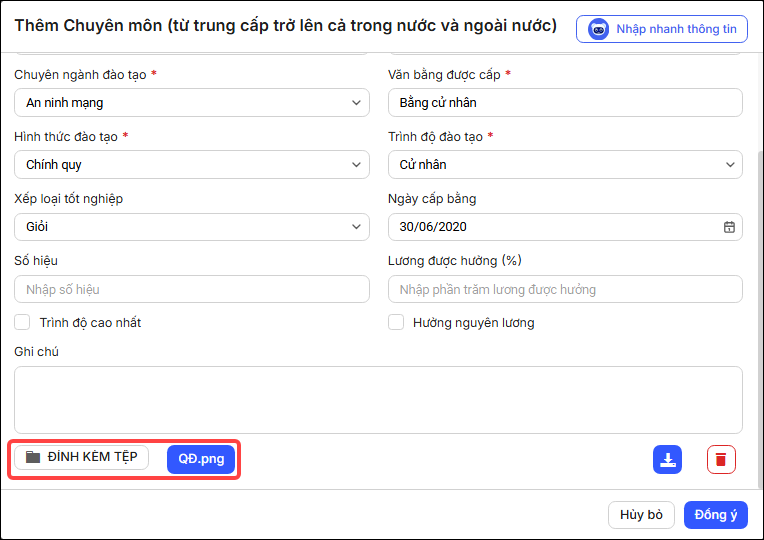Tick the Trình độ cao nhất checkbox
This screenshot has height=540, width=764.
(x=22, y=322)
